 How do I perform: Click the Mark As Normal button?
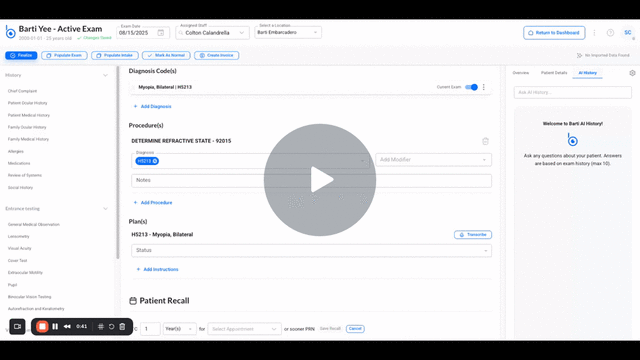166,55
